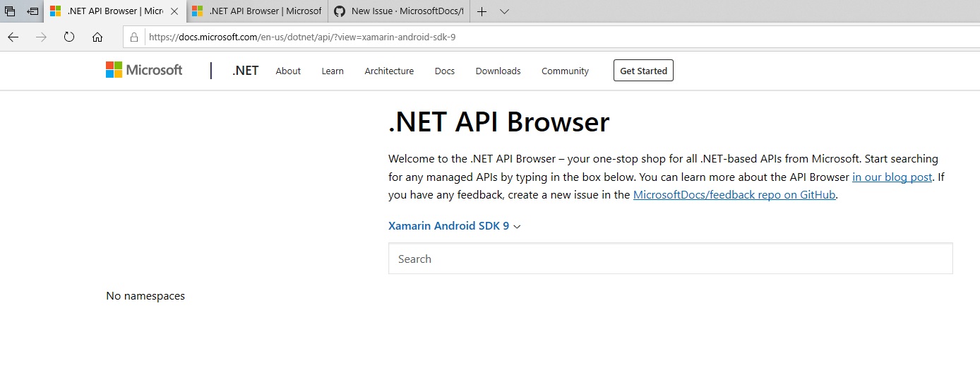Open MicrosoftDocs/feedback repo on GitHub link
This screenshot has height=366, width=980.
tap(734, 195)
